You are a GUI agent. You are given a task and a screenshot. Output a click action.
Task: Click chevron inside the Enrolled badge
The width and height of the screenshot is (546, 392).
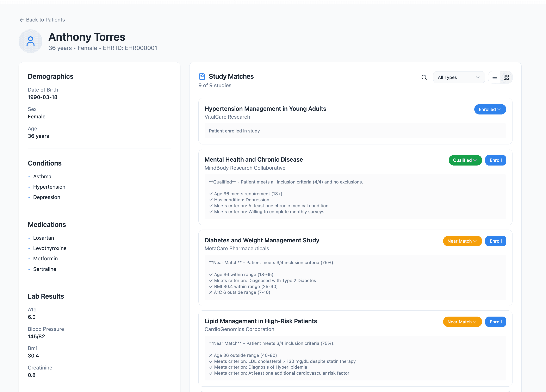pos(499,109)
